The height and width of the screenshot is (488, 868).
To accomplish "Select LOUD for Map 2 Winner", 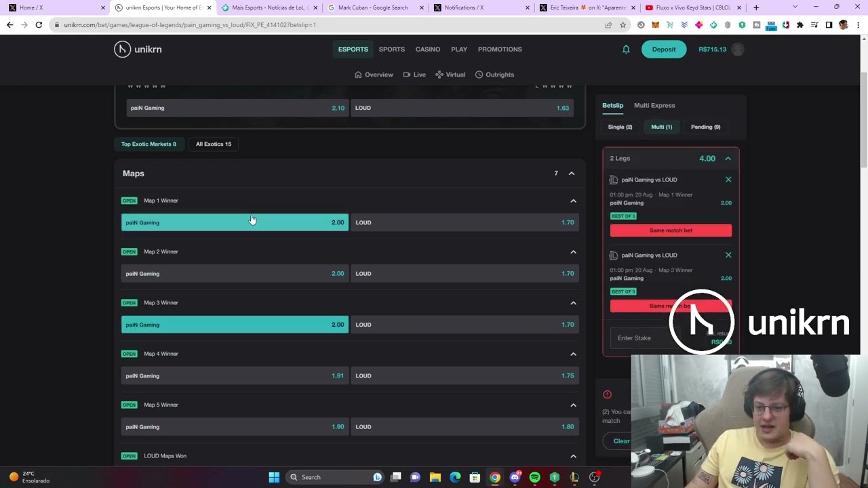I will 465,274.
